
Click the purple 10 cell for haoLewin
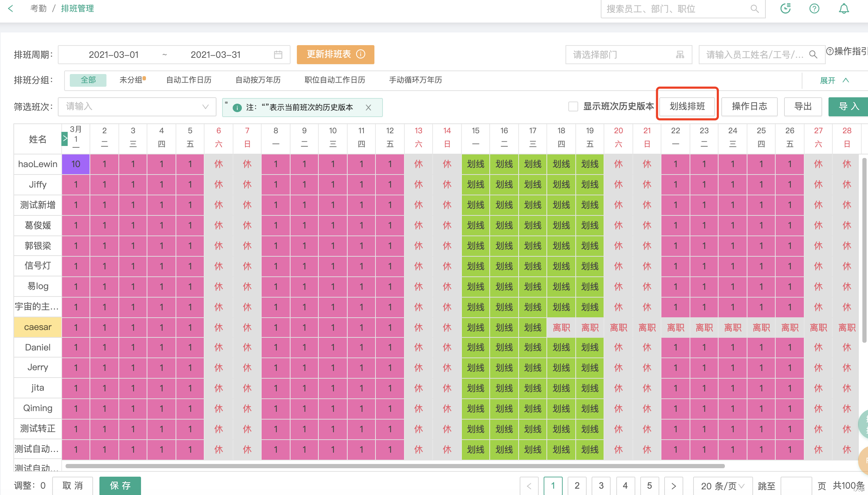pos(76,164)
